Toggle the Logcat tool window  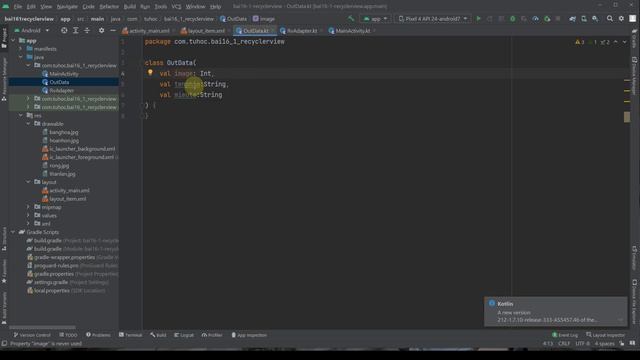coord(184,335)
